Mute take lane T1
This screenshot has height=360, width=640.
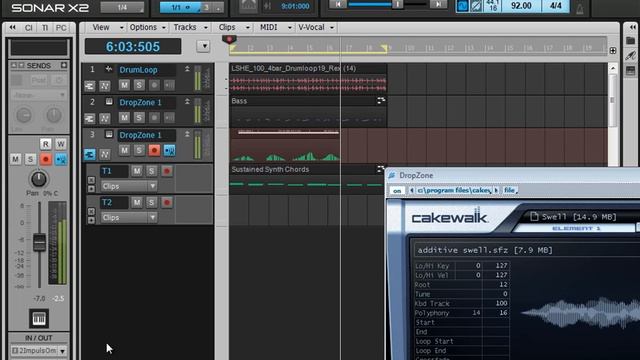(x=137, y=171)
